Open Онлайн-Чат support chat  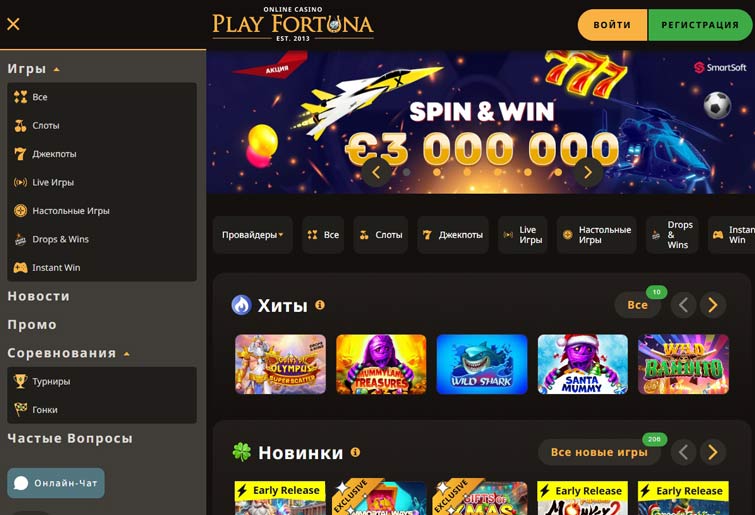pyautogui.click(x=56, y=483)
